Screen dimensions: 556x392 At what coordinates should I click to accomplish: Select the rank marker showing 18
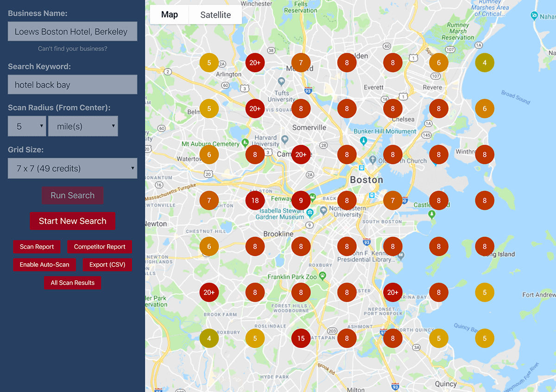255,201
